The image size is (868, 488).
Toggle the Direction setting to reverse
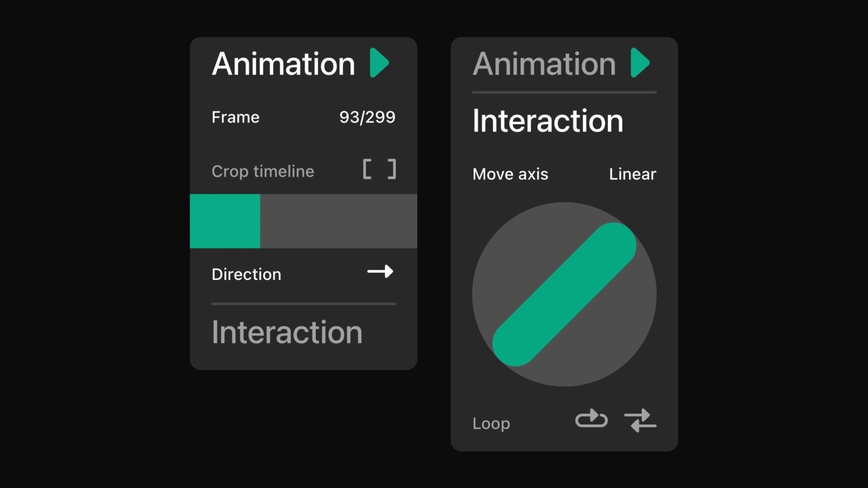[246, 274]
